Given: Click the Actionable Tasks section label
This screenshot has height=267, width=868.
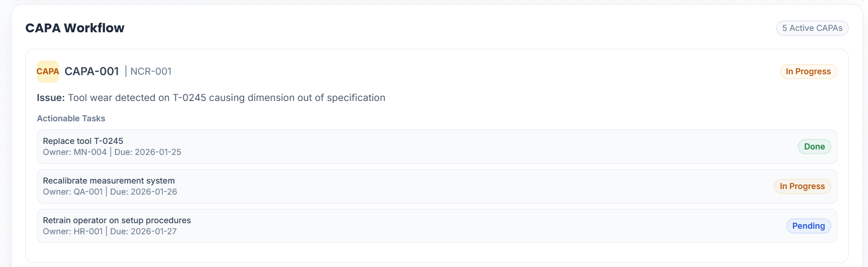Looking at the screenshot, I should [71, 119].
